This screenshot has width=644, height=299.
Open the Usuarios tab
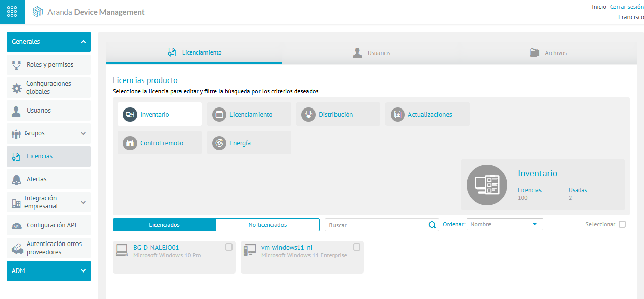pyautogui.click(x=371, y=53)
